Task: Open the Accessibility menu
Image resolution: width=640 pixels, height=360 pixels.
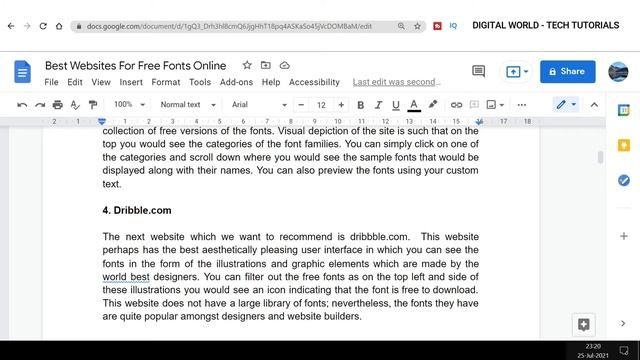Action: point(314,82)
